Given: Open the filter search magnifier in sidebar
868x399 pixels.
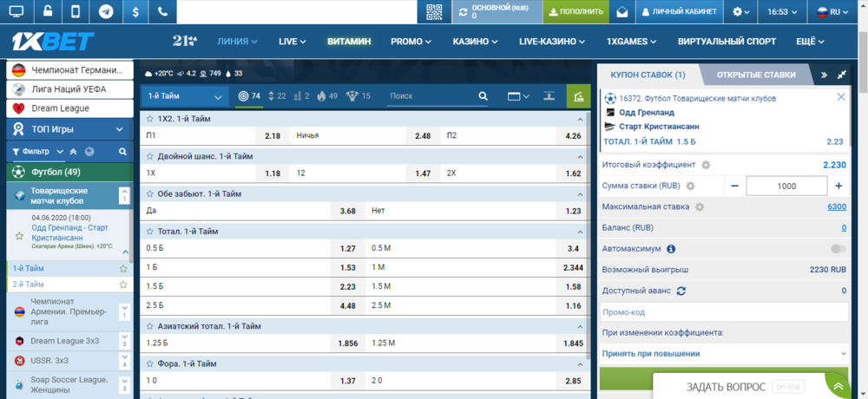Looking at the screenshot, I should coord(123,151).
